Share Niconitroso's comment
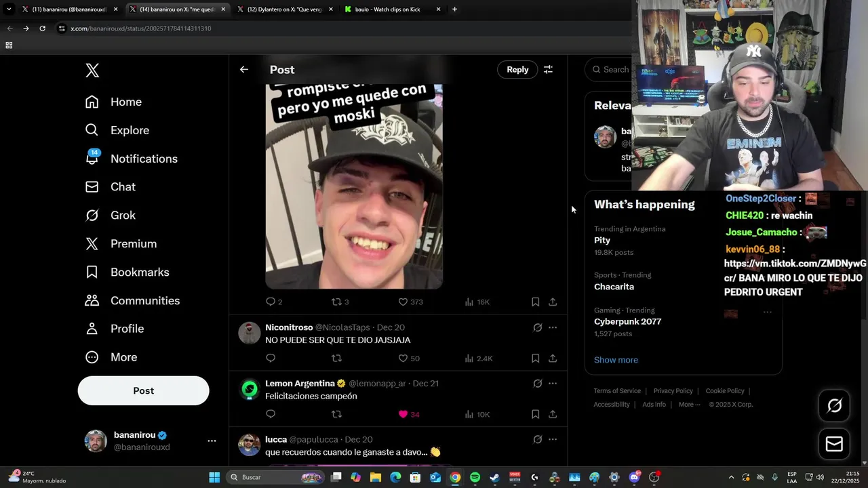The image size is (868, 488). coord(553,358)
